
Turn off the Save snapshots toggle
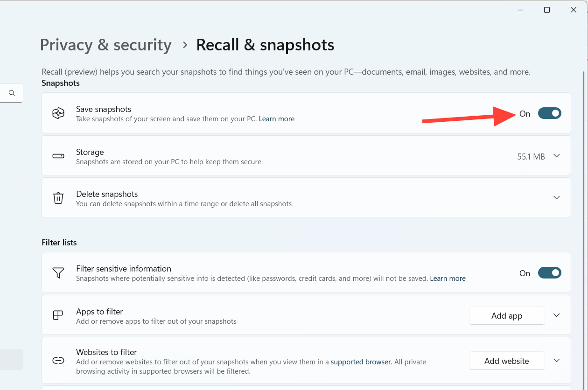(549, 113)
